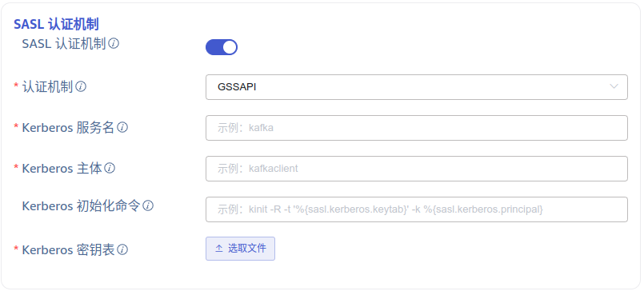Click the 选取文件 upload button
This screenshot has height=295, width=644.
click(240, 249)
